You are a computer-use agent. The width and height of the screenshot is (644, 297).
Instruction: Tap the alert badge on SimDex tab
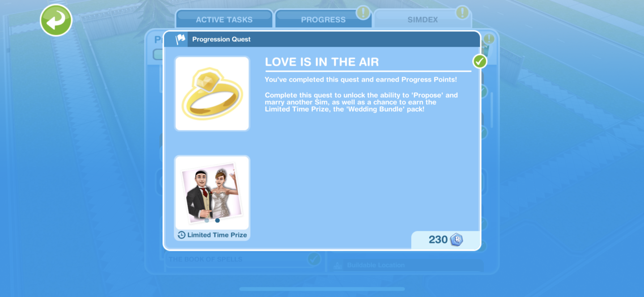coord(462,13)
